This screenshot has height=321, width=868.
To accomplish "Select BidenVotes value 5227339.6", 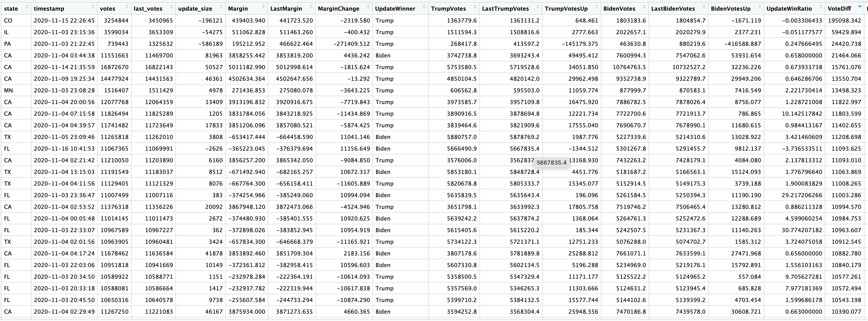I will click(631, 137).
